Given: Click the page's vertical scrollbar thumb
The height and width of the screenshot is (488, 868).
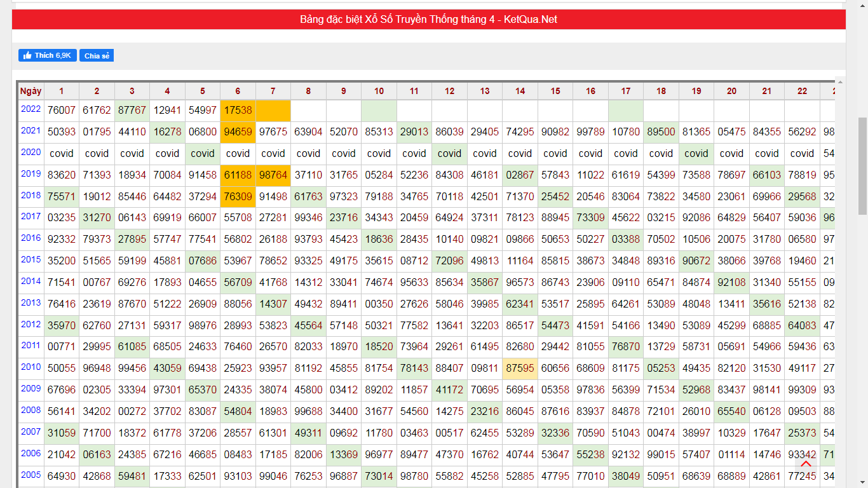Looking at the screenshot, I should (x=862, y=165).
